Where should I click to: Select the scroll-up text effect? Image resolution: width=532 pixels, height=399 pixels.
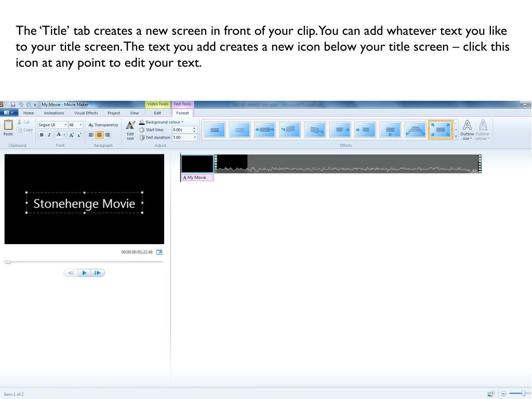pos(390,130)
